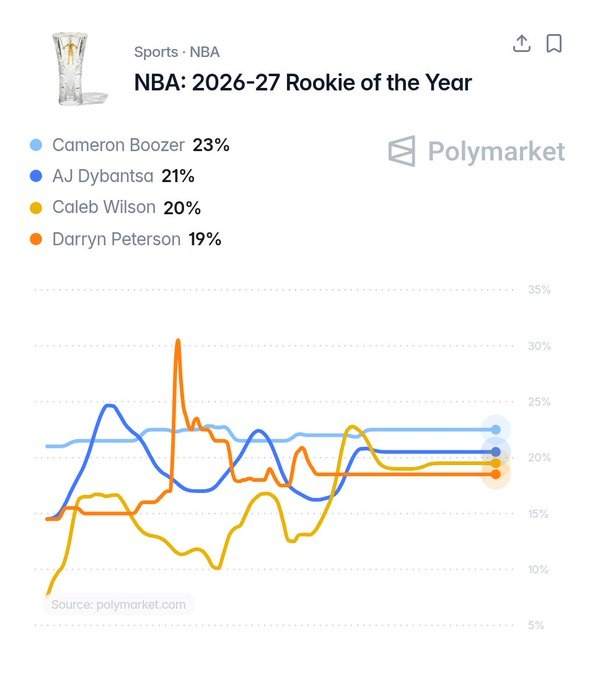Click the light-blue Boozer endpoint marker on chart

(x=496, y=430)
